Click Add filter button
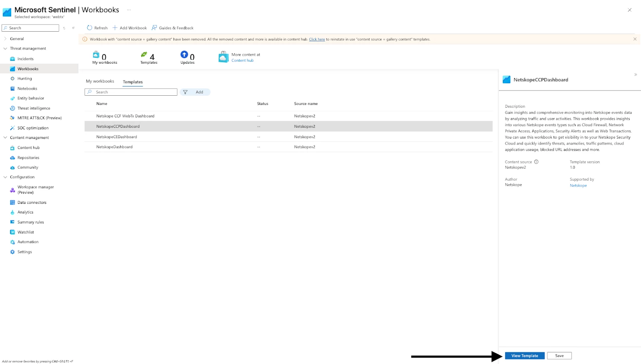This screenshot has height=364, width=641. (x=195, y=92)
